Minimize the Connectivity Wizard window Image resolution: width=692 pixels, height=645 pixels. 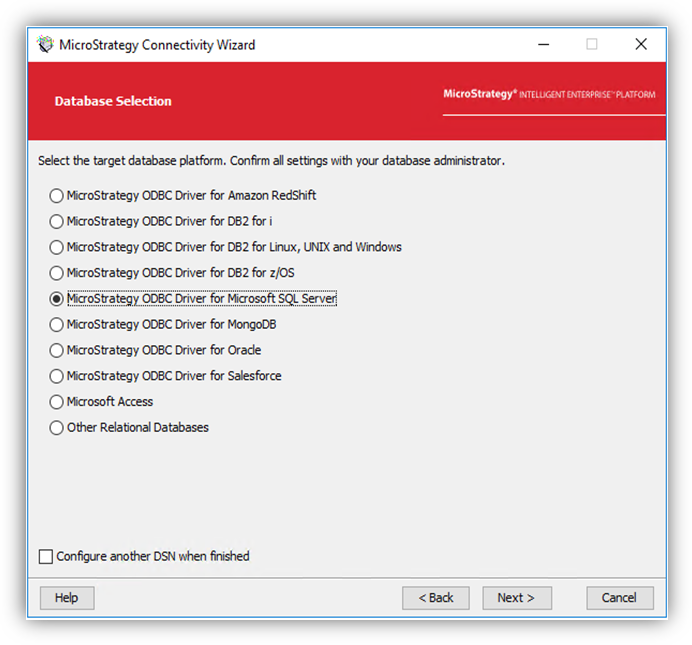coord(544,44)
